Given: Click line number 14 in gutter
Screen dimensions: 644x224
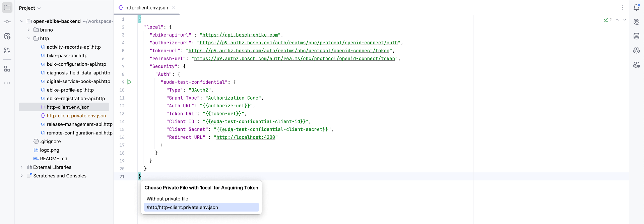Looking at the screenshot, I should coord(122,122).
